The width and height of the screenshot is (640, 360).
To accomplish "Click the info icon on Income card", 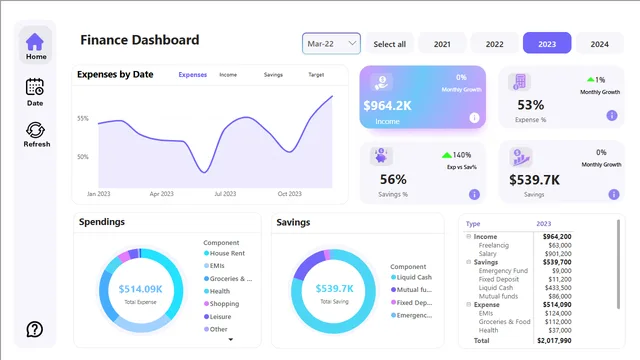I will tap(474, 118).
